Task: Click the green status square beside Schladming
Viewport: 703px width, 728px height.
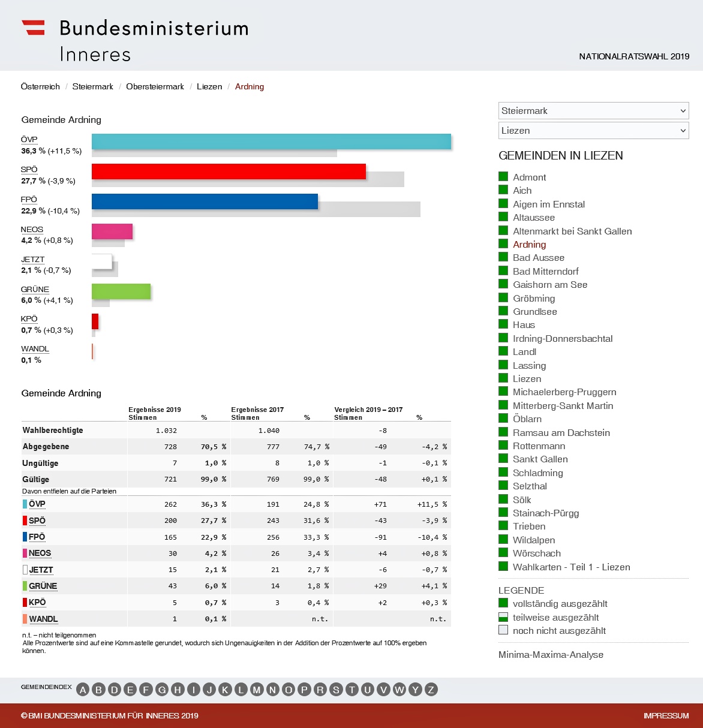Action: 503,473
